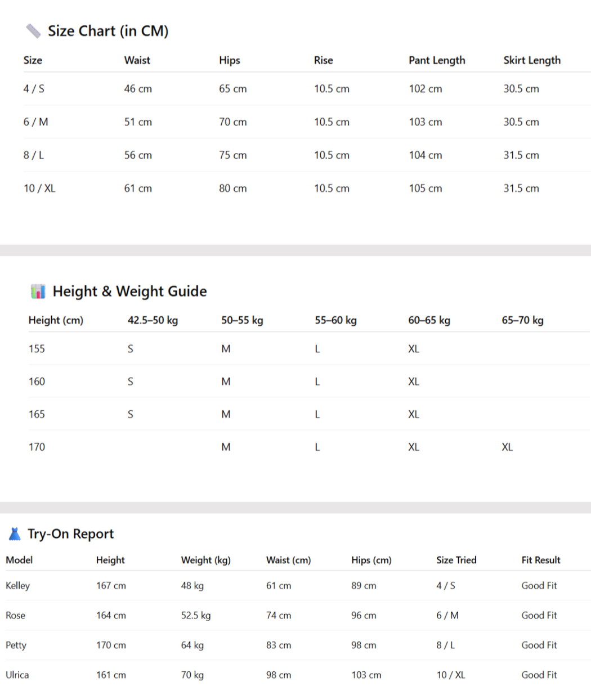
Task: Click the dress icon beside Try-On Report
Action: [x=15, y=534]
